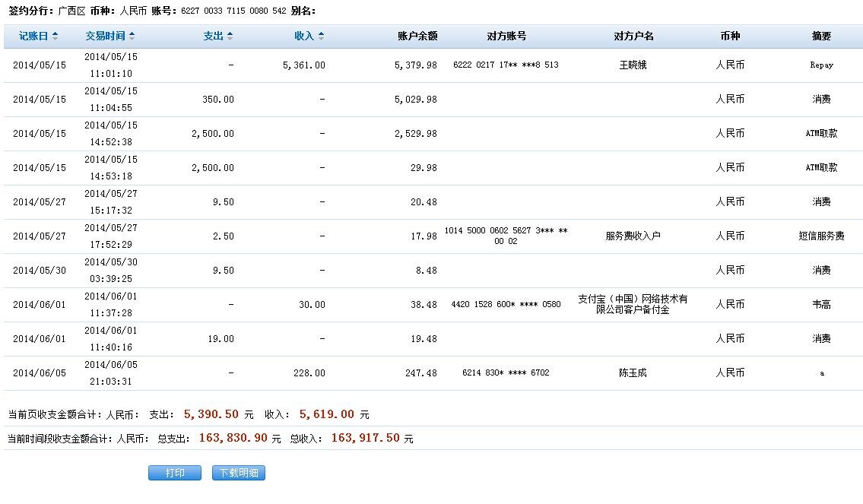Sort the table by 记账日 header text
The image size is (863, 504).
pos(33,36)
